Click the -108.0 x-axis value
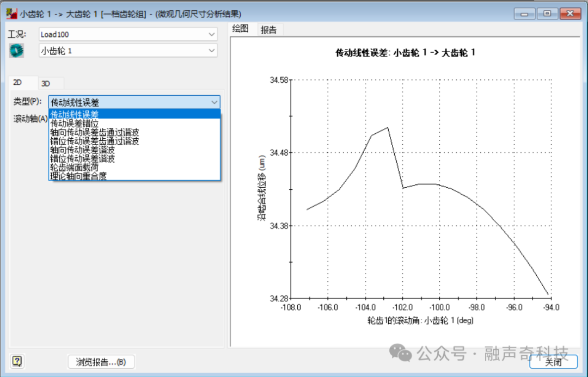 (291, 308)
